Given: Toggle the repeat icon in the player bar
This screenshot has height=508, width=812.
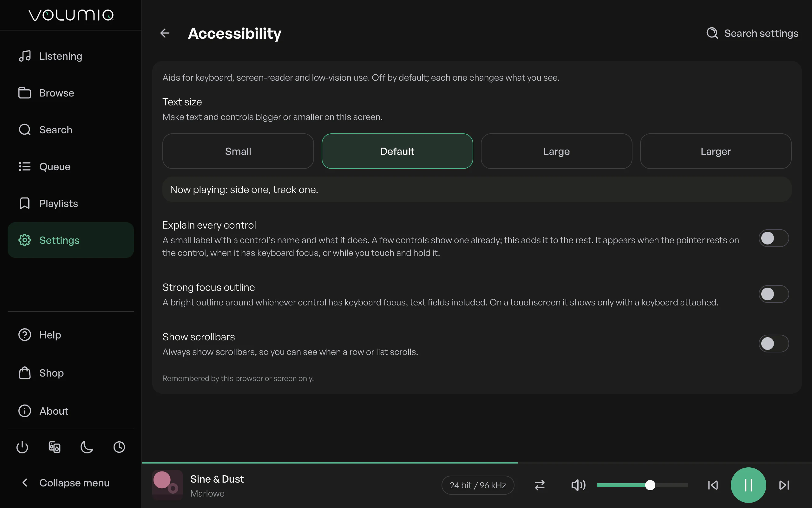Looking at the screenshot, I should click(540, 485).
